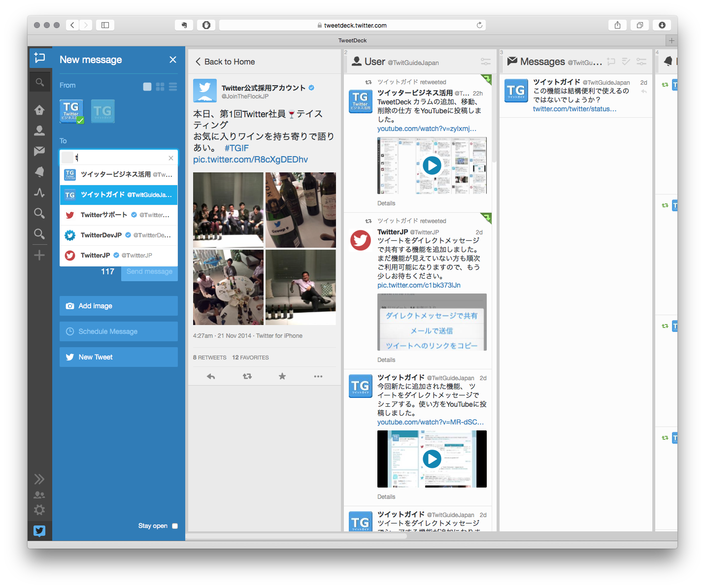705x588 pixels.
Task: Open more actions ellipsis on tweet detail
Action: (x=318, y=376)
